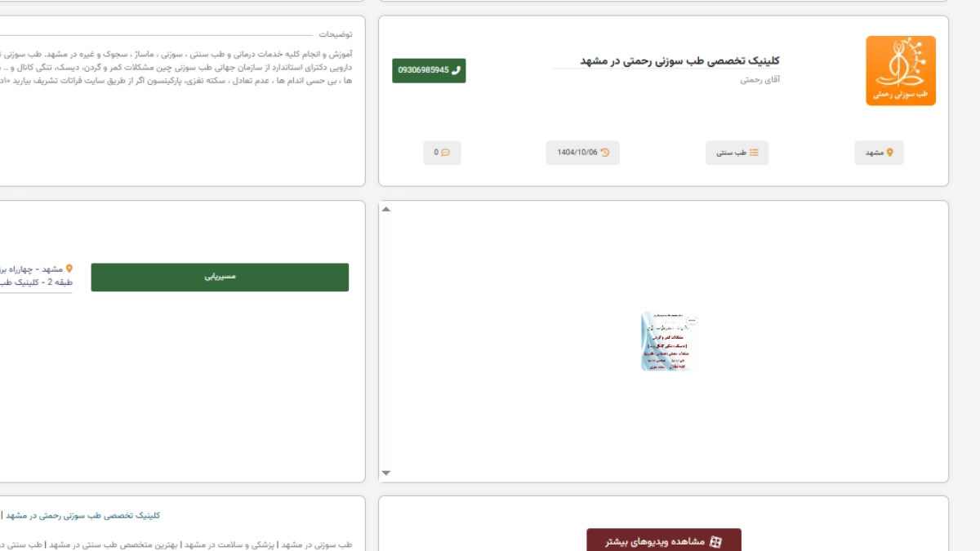Click the address text مشهد - چهارراه

pyautogui.click(x=31, y=269)
